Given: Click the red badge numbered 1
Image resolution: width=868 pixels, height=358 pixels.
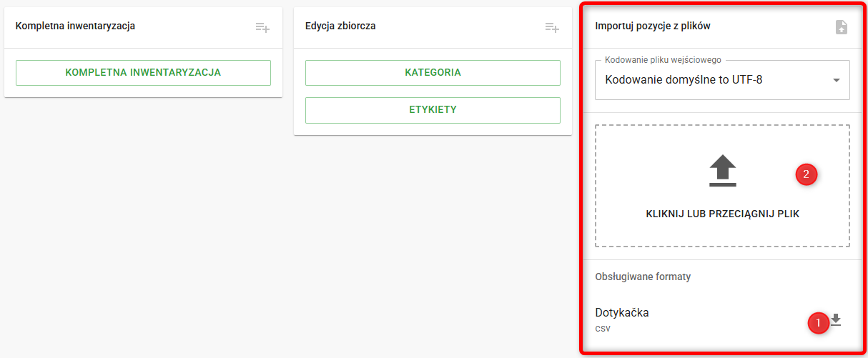Looking at the screenshot, I should 818,322.
